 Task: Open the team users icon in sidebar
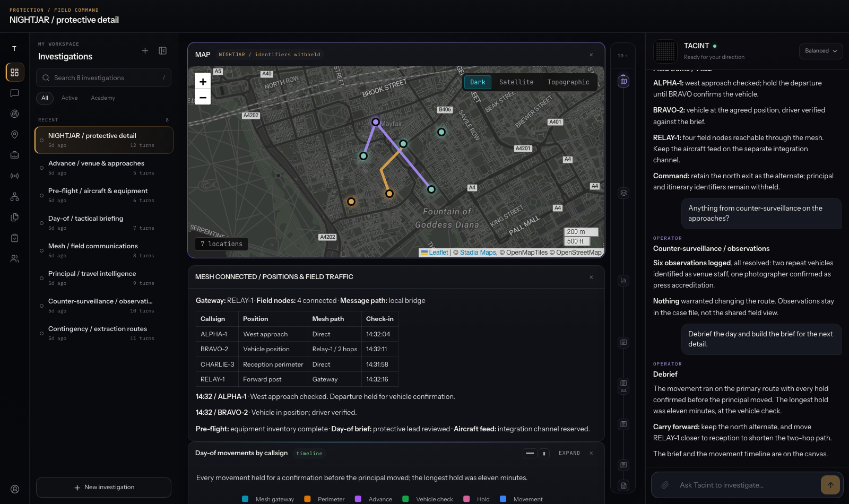click(x=15, y=259)
